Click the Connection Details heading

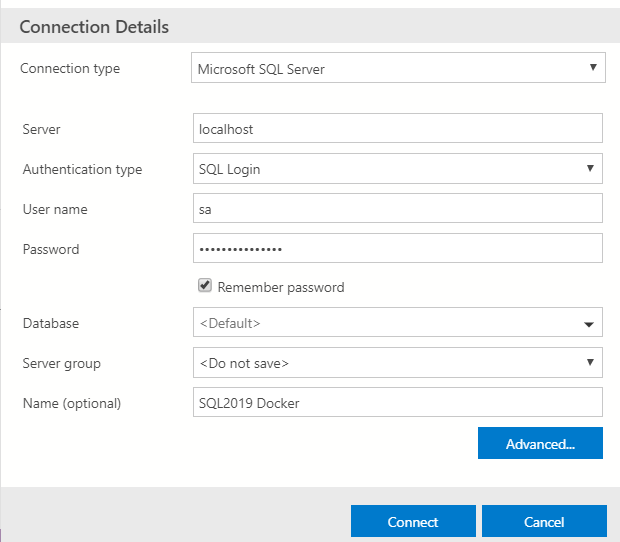[94, 27]
